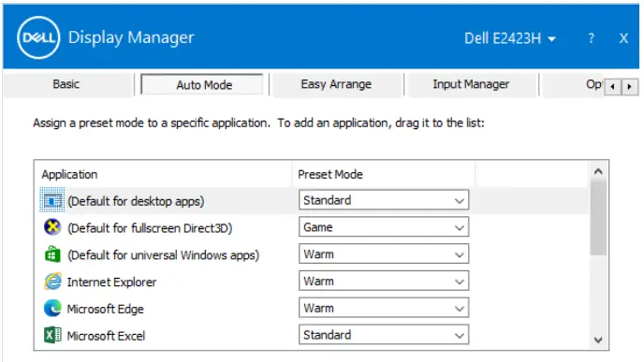644x362 pixels.
Task: Open help with the question mark
Action: tap(591, 38)
